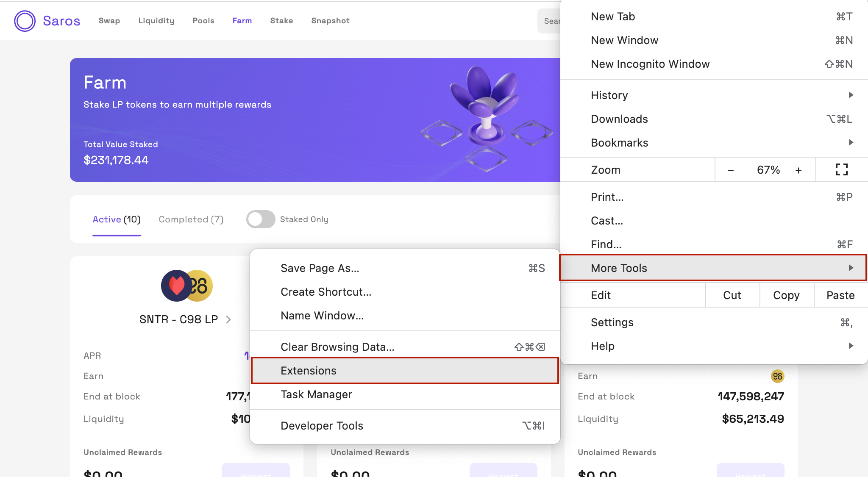Click the fullscreen icon in Zoom row

(x=841, y=170)
